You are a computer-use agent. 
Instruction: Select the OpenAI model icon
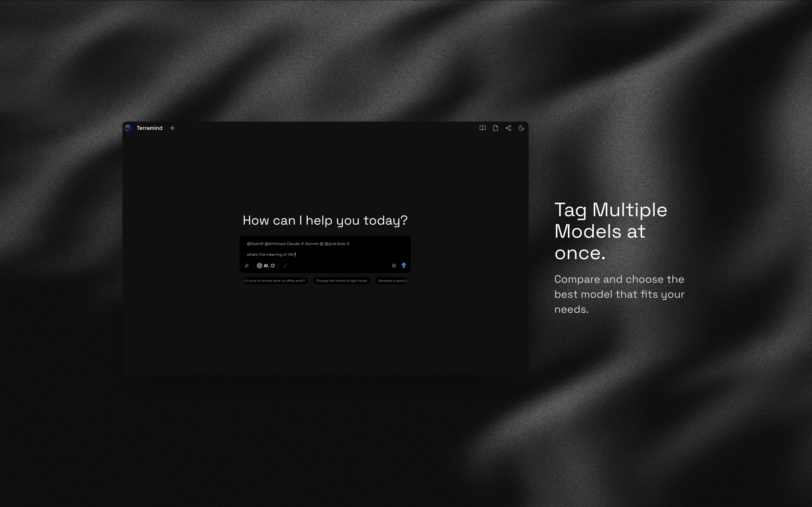[259, 266]
